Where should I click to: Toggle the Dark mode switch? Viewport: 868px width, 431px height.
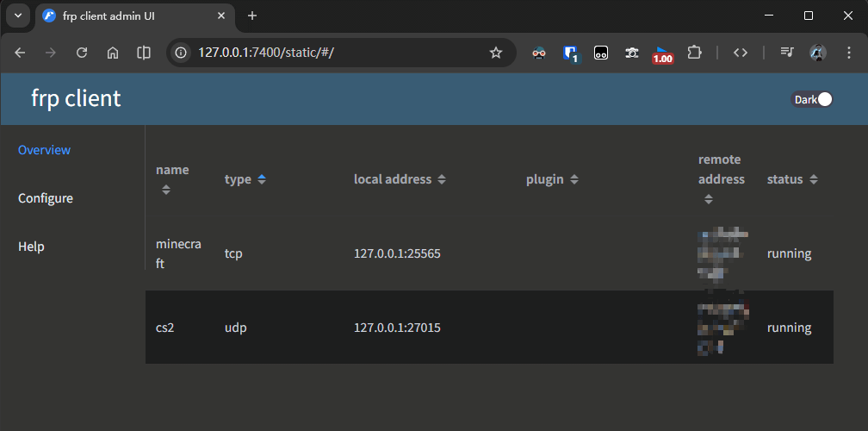(811, 100)
